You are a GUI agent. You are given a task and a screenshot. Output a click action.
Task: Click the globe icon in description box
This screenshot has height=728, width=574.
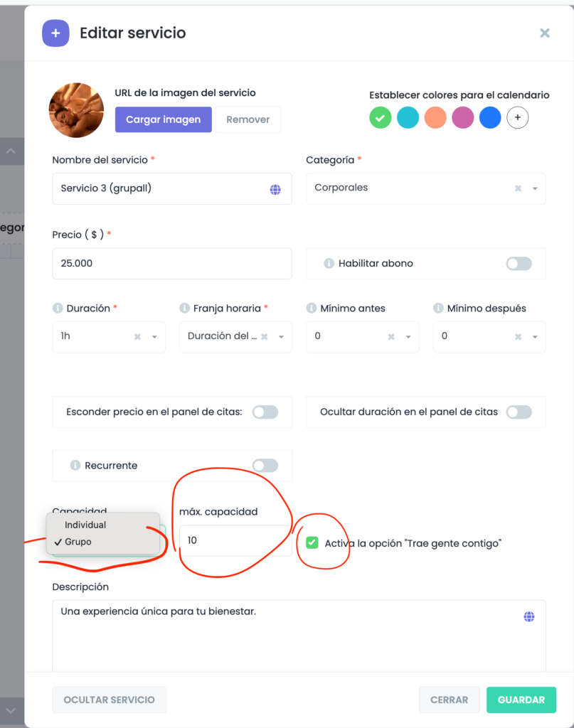(x=529, y=616)
